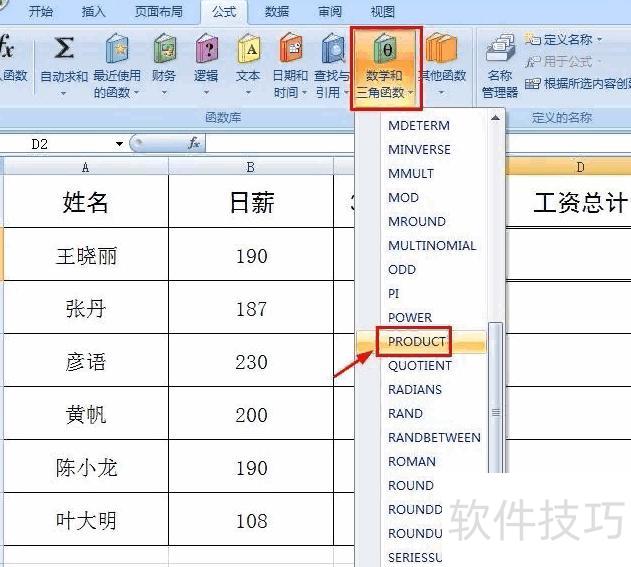Click the AutoSum sigma icon

pyautogui.click(x=64, y=47)
